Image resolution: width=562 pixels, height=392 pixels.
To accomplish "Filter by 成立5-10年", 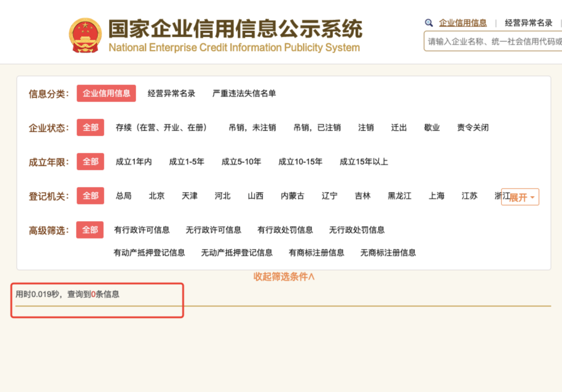I will 241,162.
